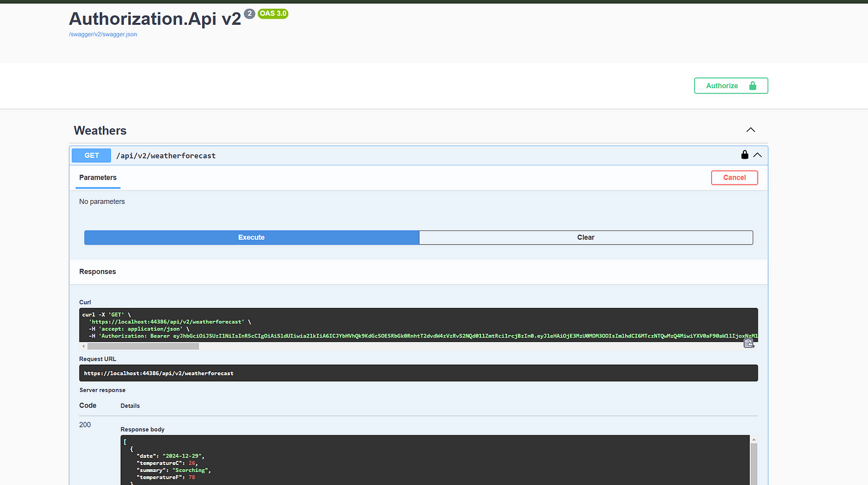Click the OAS 3.0 badge

tap(273, 14)
